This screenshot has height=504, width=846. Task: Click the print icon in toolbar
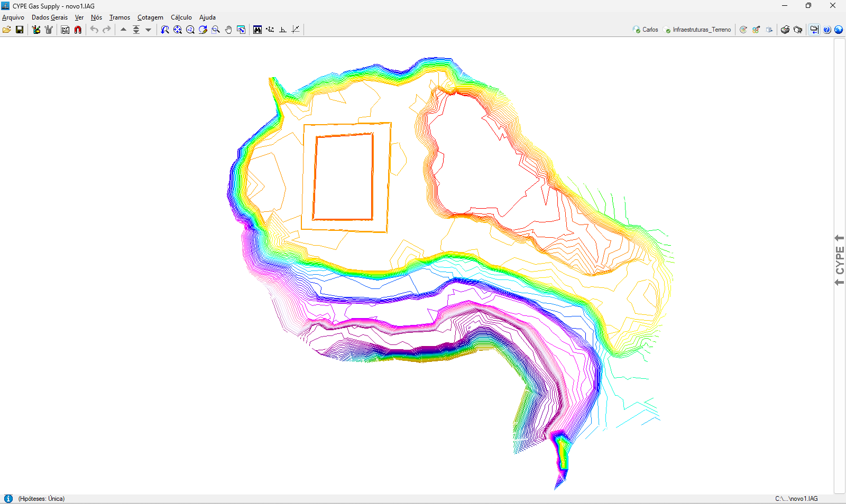[x=785, y=30]
